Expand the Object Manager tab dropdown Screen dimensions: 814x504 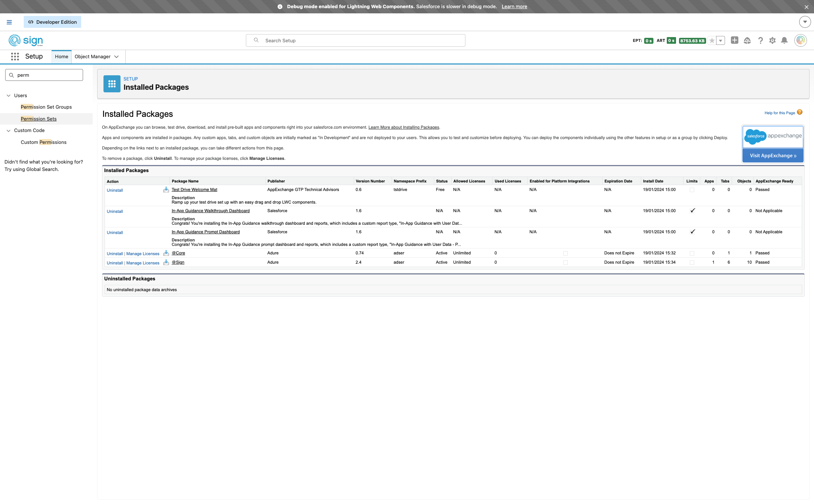click(x=116, y=57)
